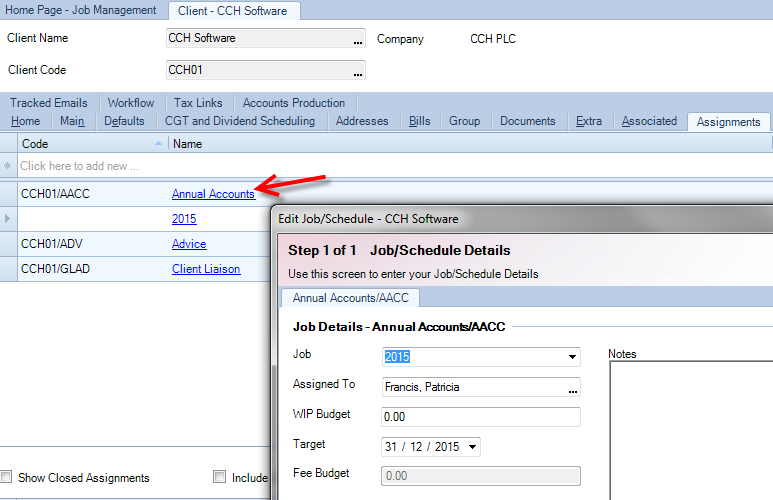Image resolution: width=773 pixels, height=500 pixels.
Task: Open the Documents tab
Action: click(x=527, y=121)
